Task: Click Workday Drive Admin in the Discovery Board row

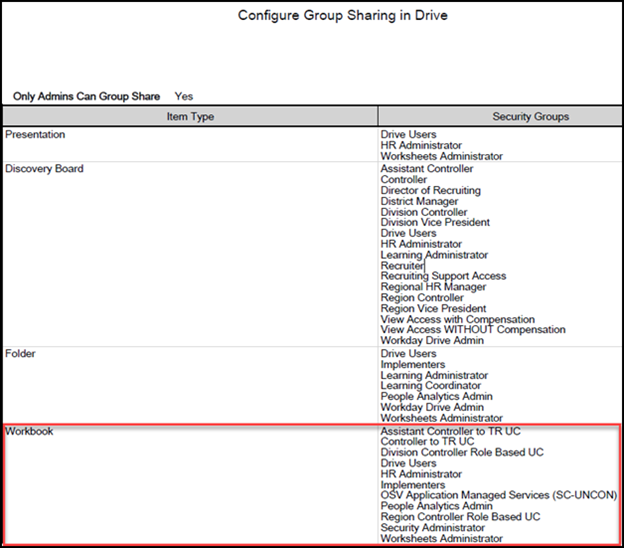Action: pyautogui.click(x=432, y=340)
